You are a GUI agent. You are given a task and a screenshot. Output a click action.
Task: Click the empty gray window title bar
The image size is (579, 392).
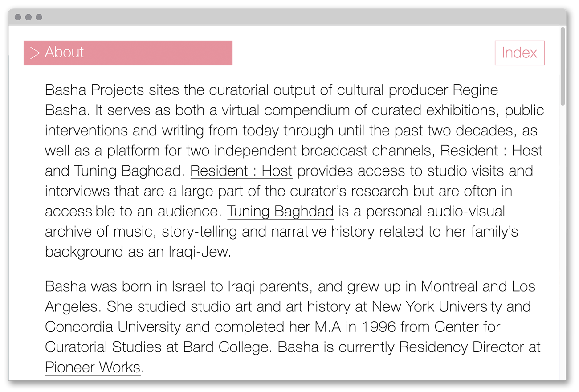tap(289, 17)
